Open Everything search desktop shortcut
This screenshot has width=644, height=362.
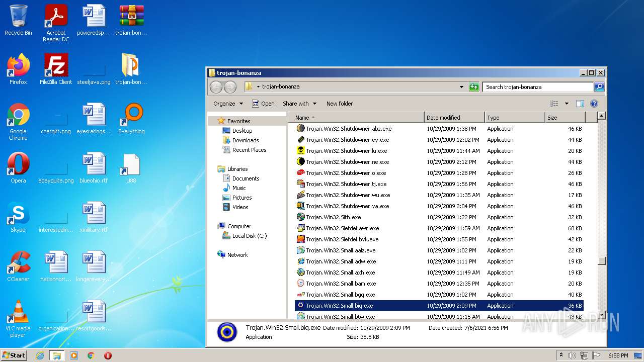pos(131,119)
